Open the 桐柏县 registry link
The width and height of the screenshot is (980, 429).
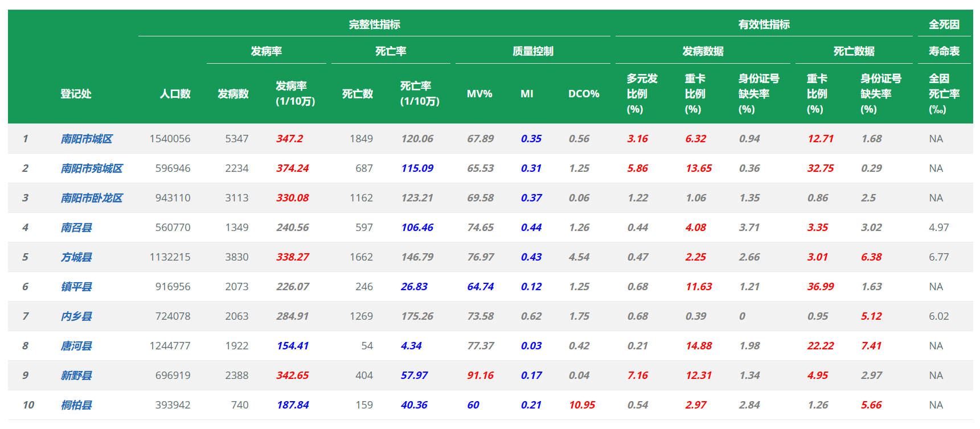[x=76, y=405]
